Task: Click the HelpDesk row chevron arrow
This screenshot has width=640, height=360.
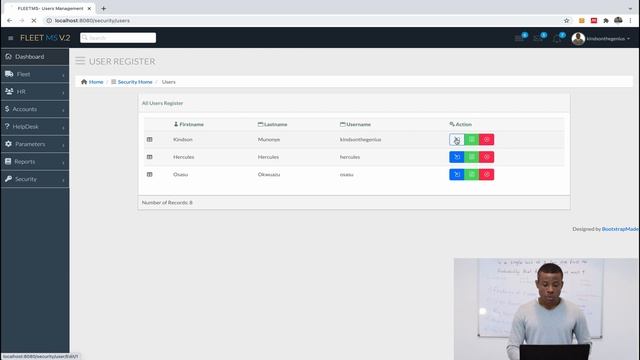Action: [63, 128]
